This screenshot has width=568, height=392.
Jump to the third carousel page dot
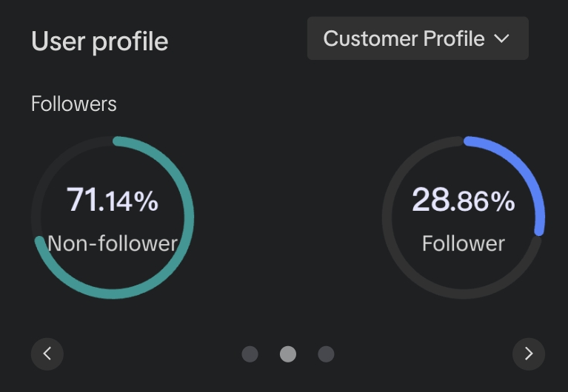(x=326, y=354)
